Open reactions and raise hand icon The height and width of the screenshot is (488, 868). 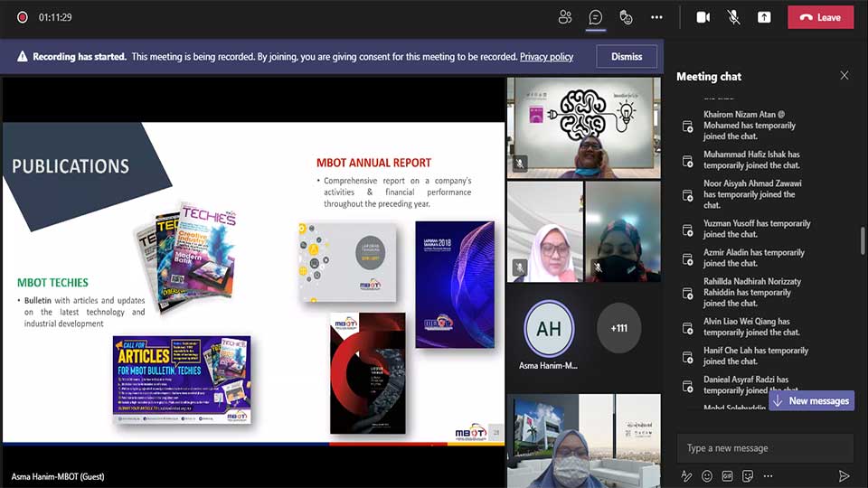[x=626, y=17]
